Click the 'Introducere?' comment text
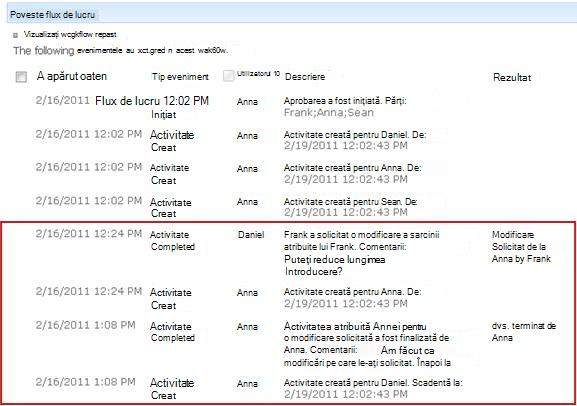The width and height of the screenshot is (577, 406). click(314, 272)
